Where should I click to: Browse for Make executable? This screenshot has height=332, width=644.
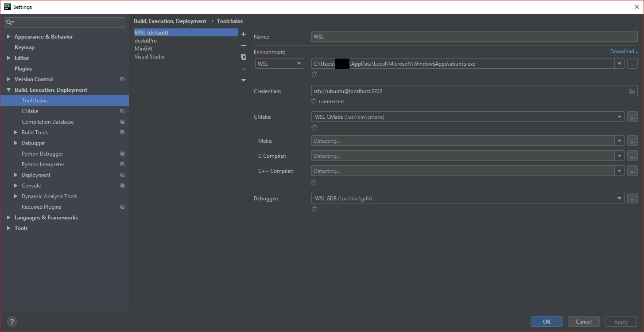632,141
